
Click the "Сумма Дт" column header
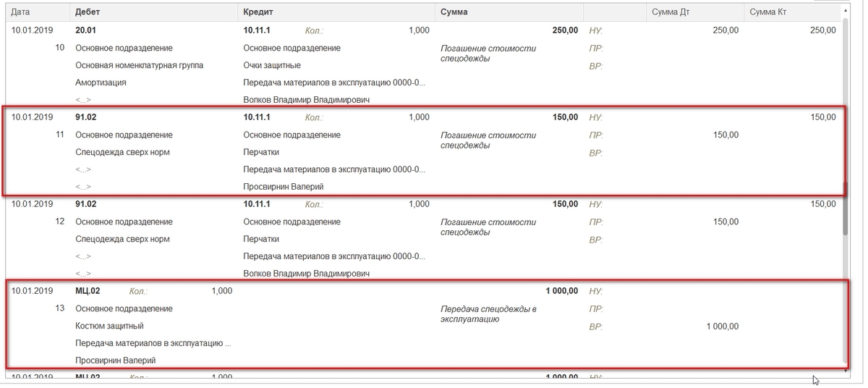coord(671,12)
